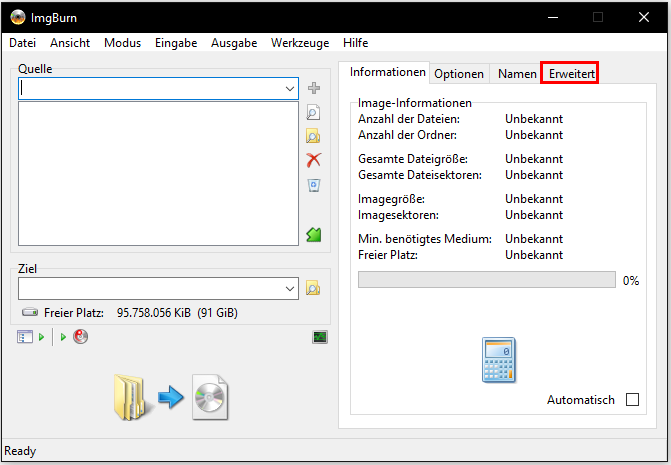
Task: Click the green up-folder arrow icon
Action: [x=314, y=234]
